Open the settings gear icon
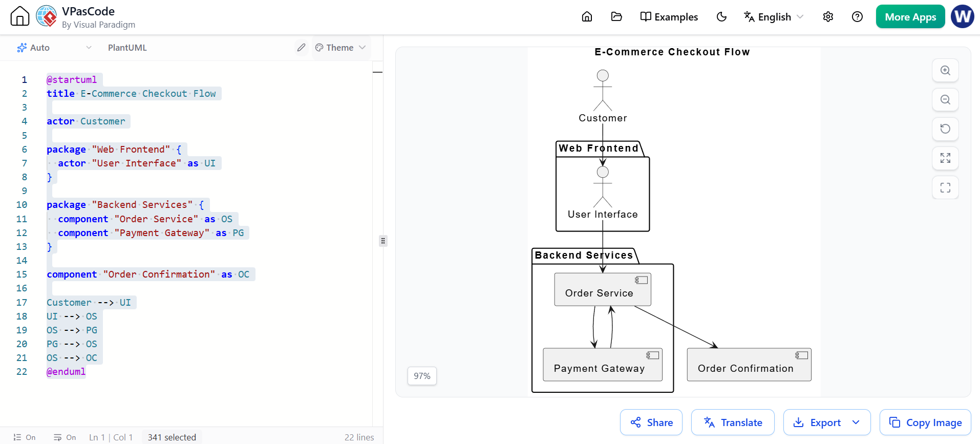 pyautogui.click(x=828, y=17)
